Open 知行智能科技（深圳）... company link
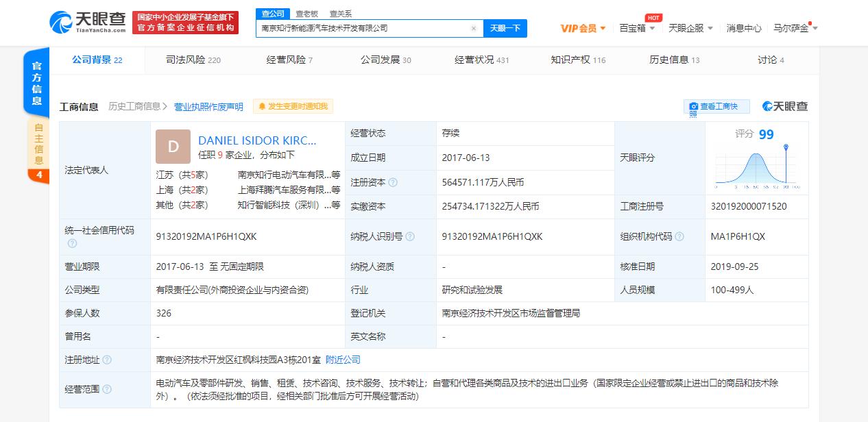868x422 pixels. (x=289, y=205)
